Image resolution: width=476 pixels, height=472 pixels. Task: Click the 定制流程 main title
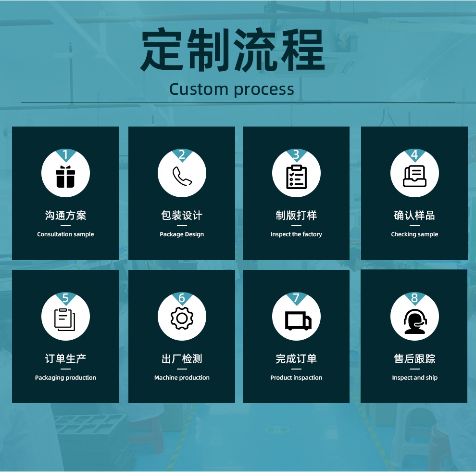(x=233, y=50)
